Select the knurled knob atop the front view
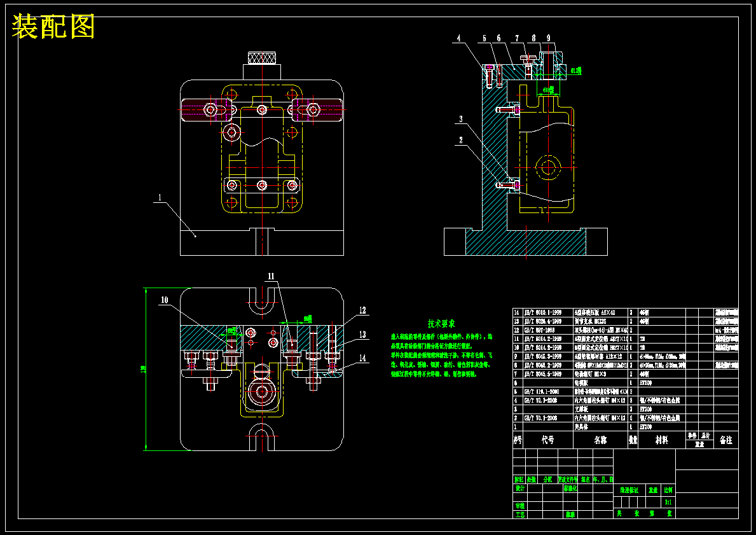Image resolution: width=756 pixels, height=535 pixels. coord(262,57)
